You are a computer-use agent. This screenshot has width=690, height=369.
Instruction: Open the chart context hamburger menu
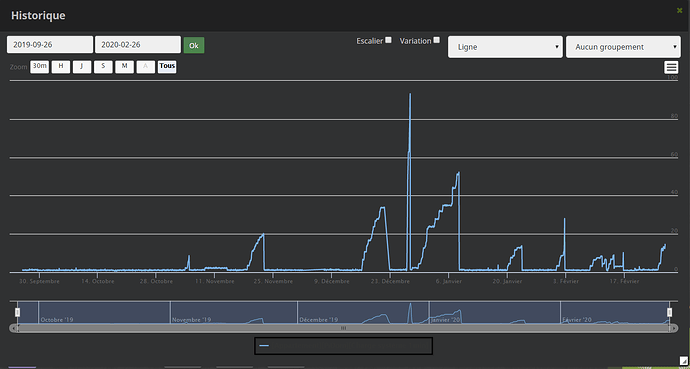pyautogui.click(x=671, y=67)
